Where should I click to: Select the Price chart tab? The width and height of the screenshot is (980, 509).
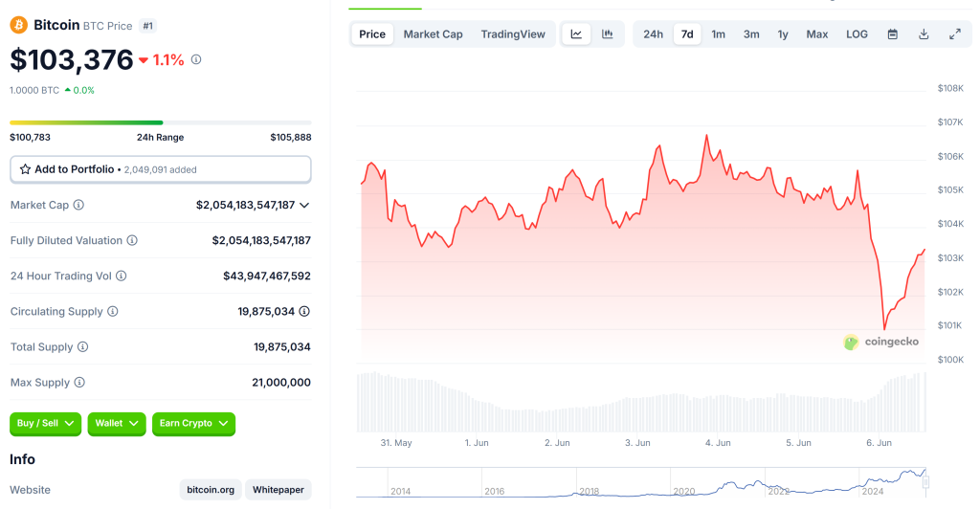click(x=372, y=34)
